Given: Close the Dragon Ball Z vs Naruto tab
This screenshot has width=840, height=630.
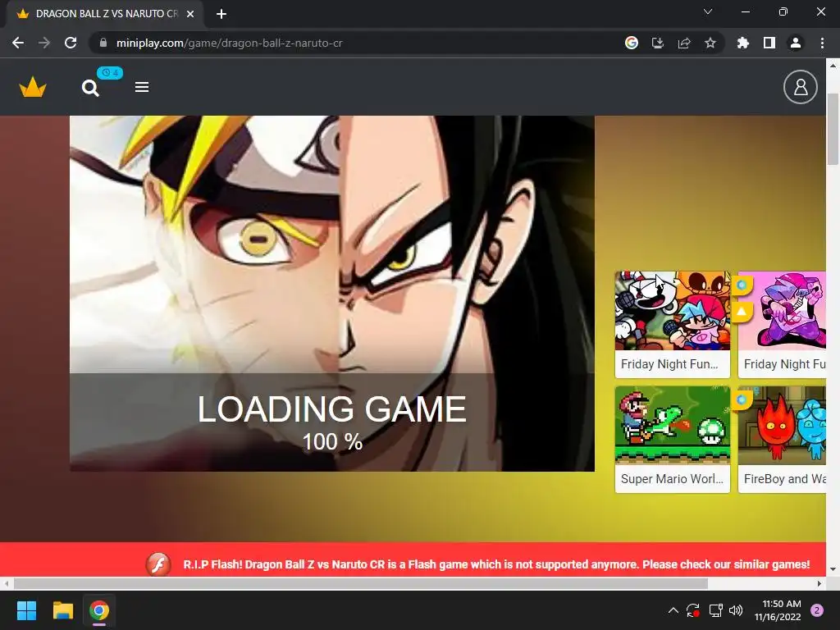Looking at the screenshot, I should [190, 14].
